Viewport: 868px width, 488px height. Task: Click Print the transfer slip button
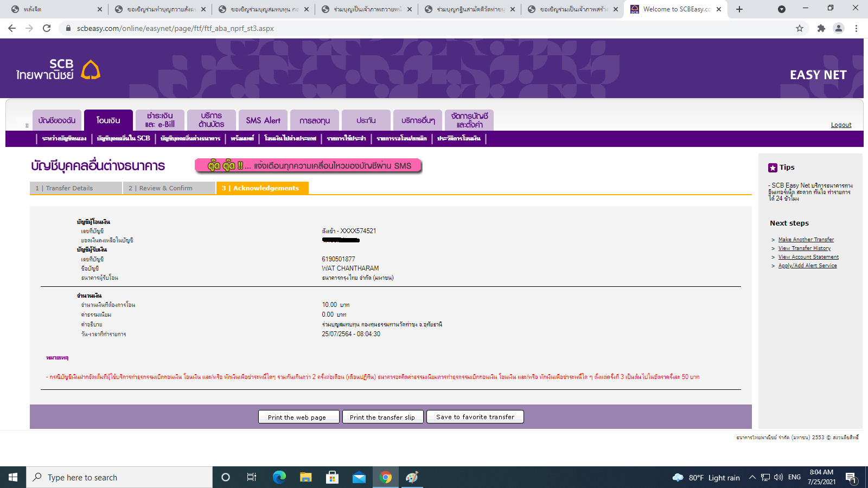pyautogui.click(x=382, y=417)
